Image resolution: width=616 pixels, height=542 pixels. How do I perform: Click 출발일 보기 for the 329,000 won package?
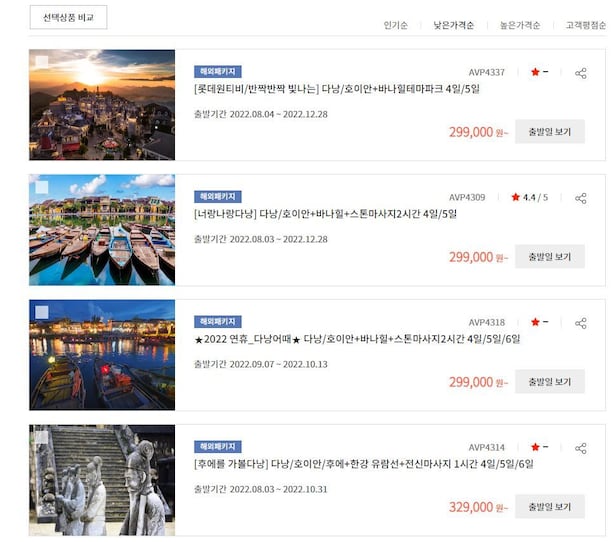point(550,507)
